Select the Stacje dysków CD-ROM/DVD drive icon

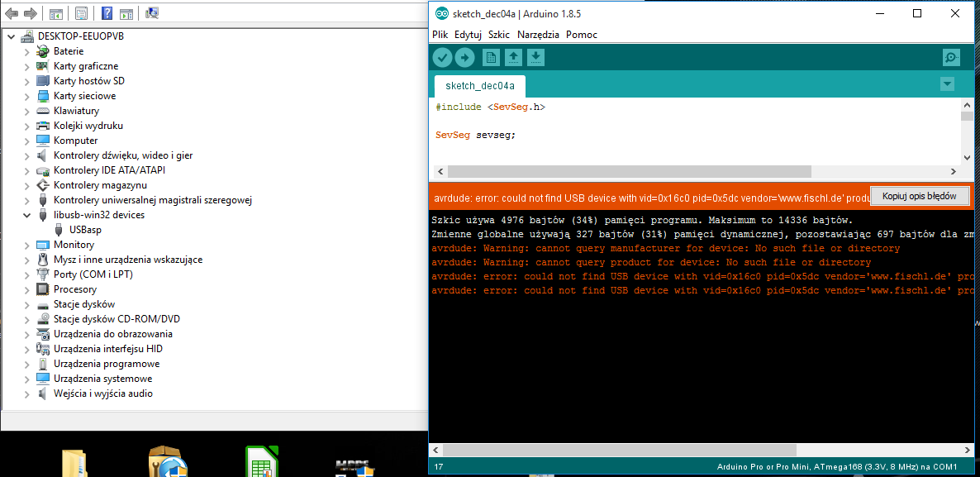(x=42, y=319)
